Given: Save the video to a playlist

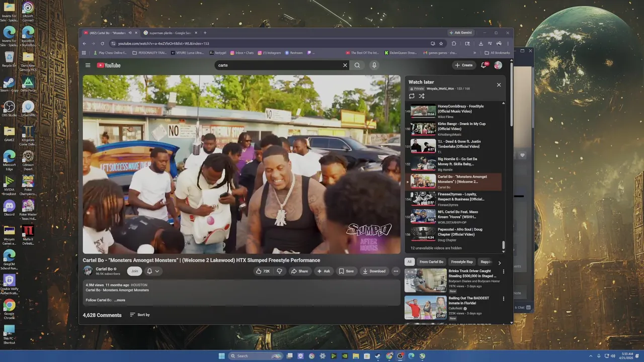Looking at the screenshot, I should click(346, 271).
